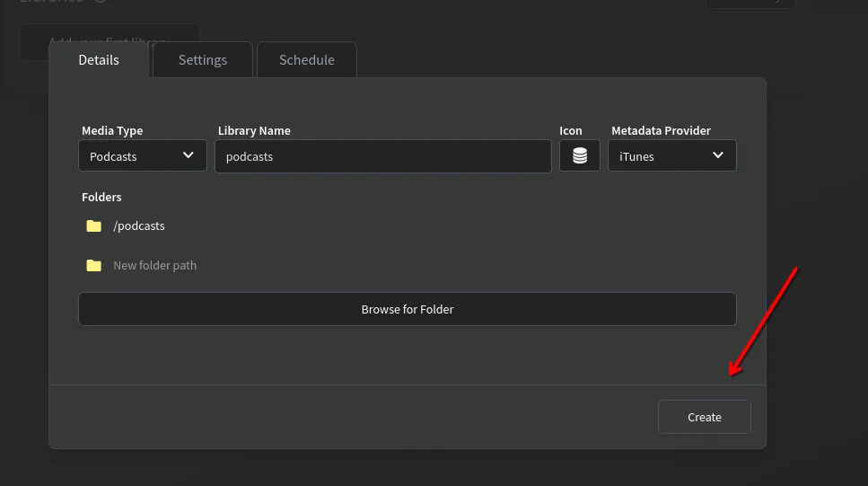Select the /podcasts folder entry
868x486 pixels.
click(x=139, y=226)
